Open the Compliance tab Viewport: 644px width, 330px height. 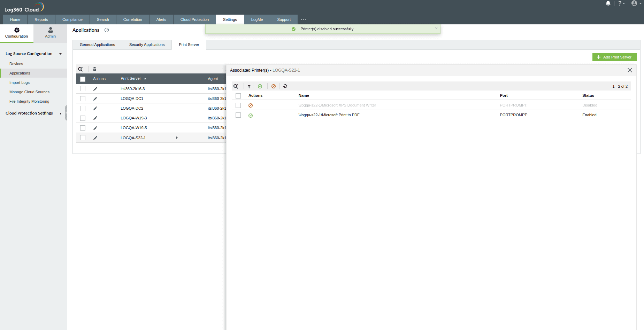72,19
